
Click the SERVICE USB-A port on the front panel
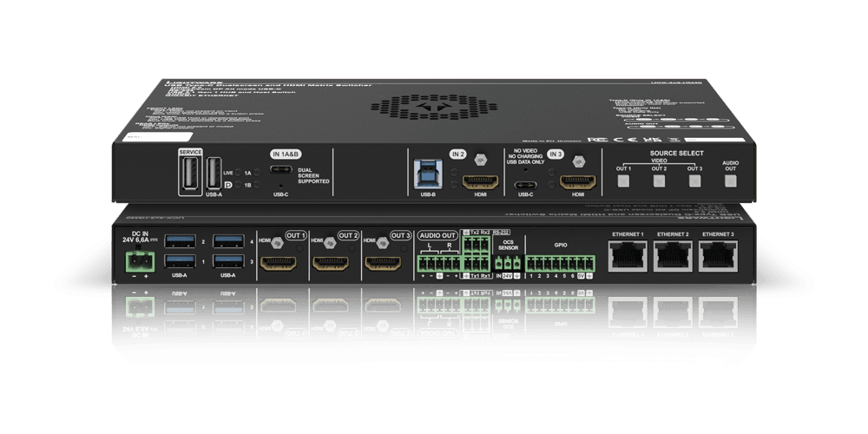(190, 175)
